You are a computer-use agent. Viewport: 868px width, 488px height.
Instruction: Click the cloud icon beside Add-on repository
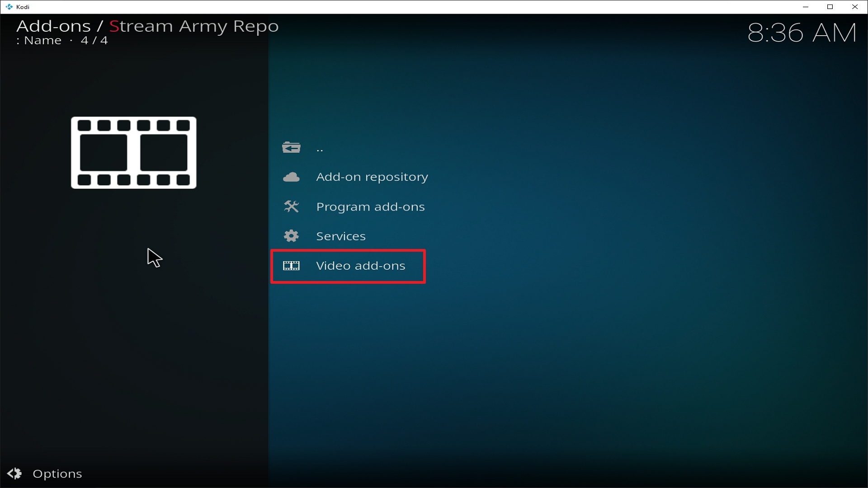[x=291, y=177]
